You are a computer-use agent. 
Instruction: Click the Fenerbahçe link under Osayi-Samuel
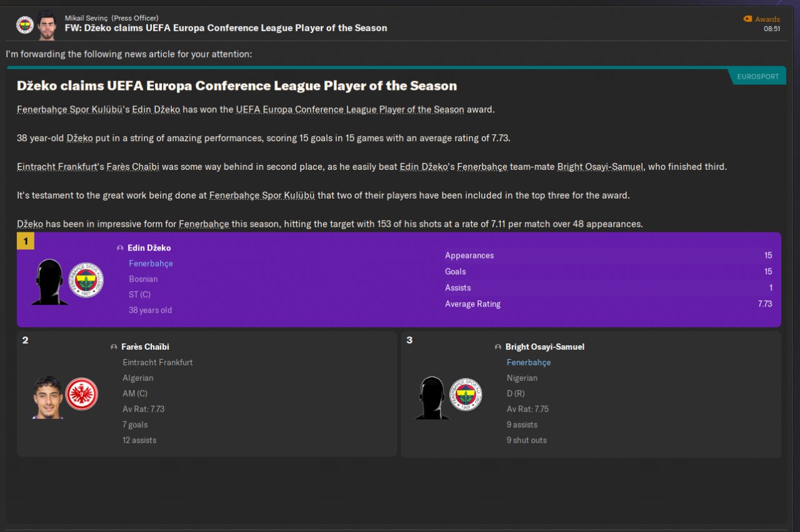tap(529, 362)
